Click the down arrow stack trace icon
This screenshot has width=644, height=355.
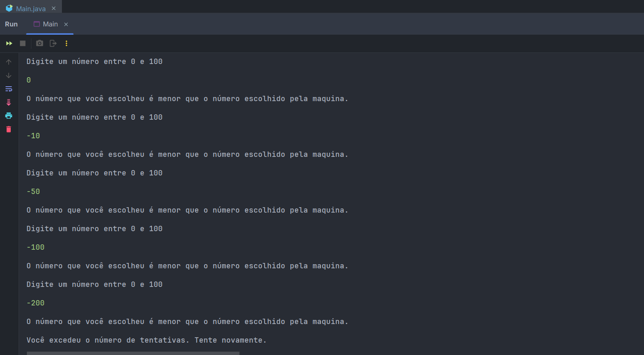(9, 76)
